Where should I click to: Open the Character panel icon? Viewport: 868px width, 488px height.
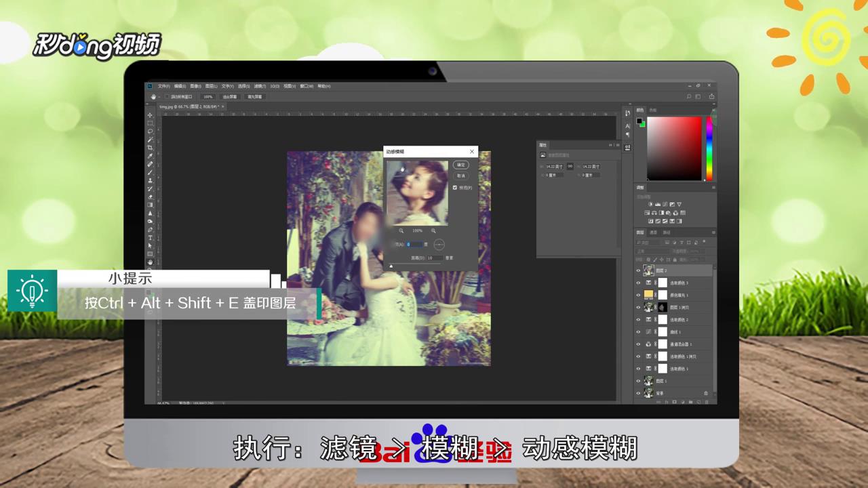point(628,125)
